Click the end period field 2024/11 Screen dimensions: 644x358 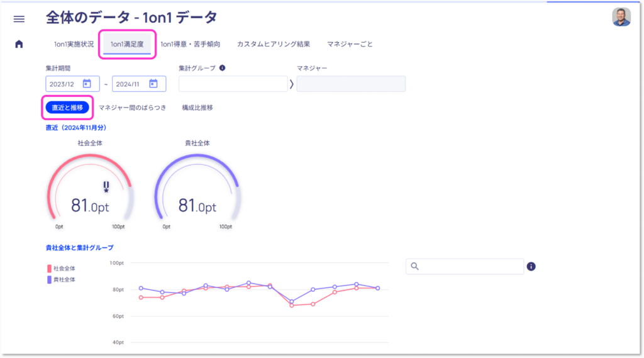point(139,84)
